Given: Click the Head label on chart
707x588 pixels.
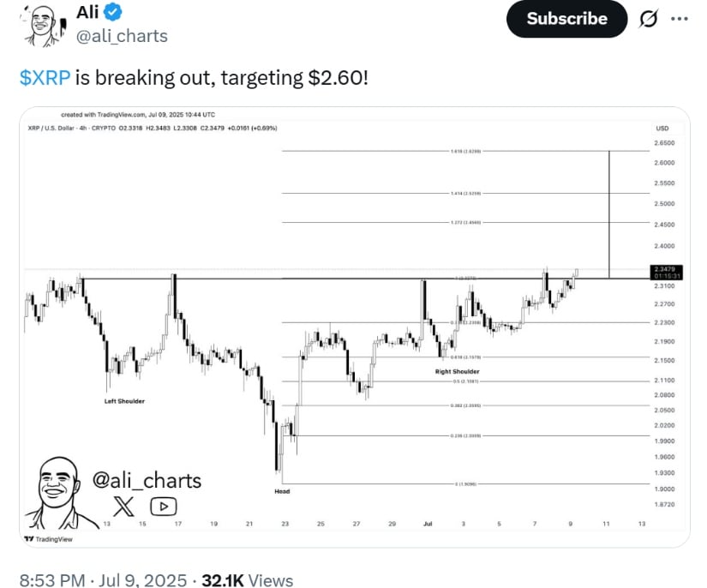Looking at the screenshot, I should point(282,491).
